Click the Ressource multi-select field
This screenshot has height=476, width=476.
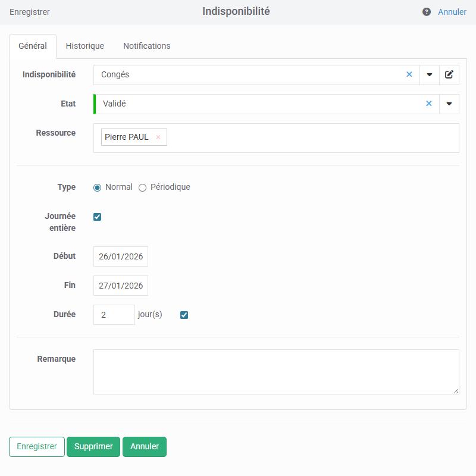[x=276, y=138]
